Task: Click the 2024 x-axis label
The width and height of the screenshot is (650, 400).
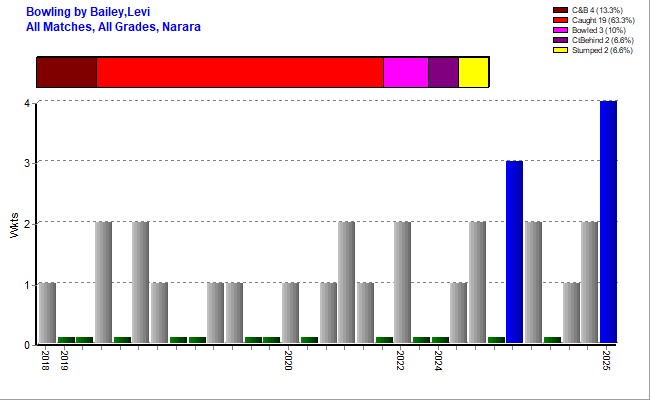Action: point(439,360)
